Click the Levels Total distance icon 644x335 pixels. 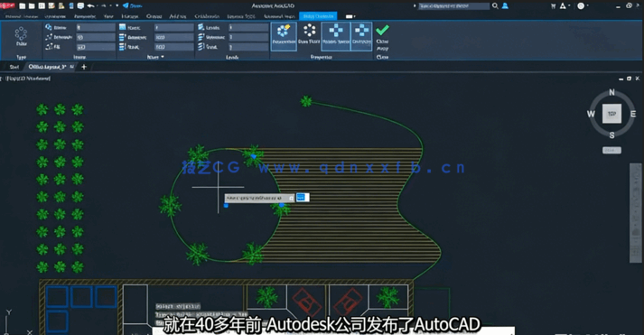pyautogui.click(x=201, y=47)
